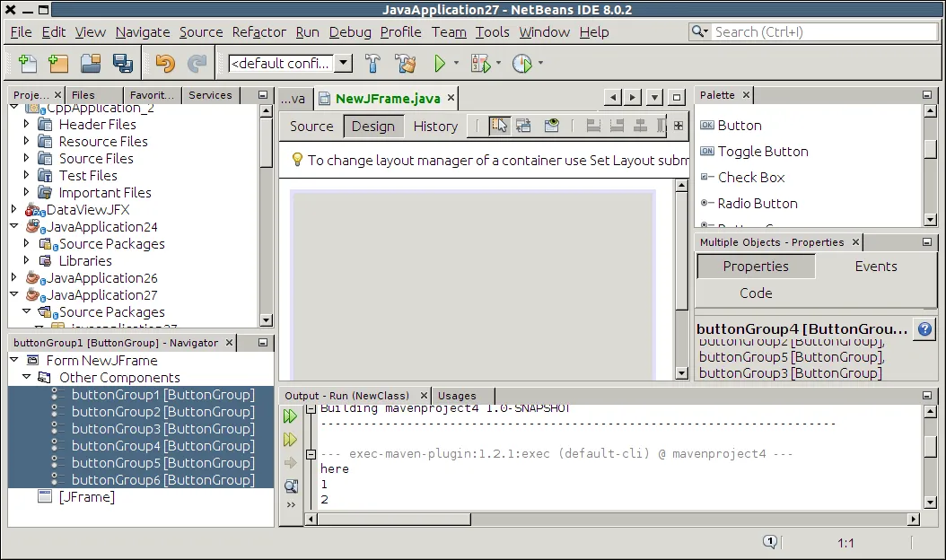
Task: Collapse Form NewJFrame node in Navigator
Action: [13, 359]
